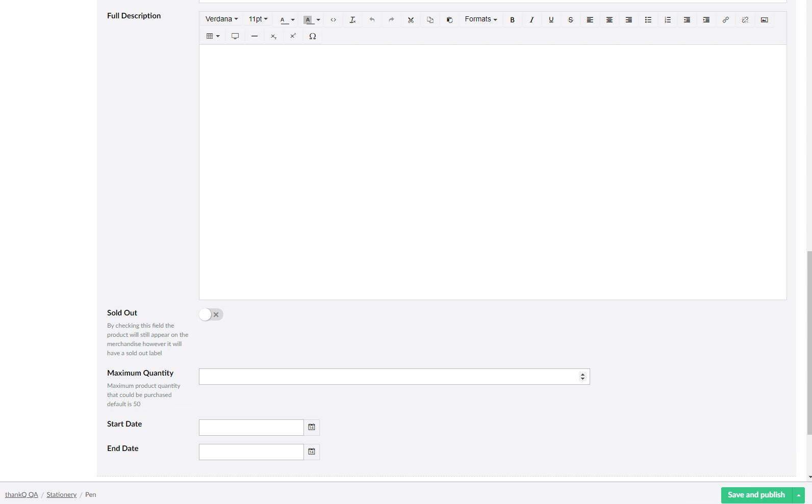This screenshot has width=812, height=504.
Task: Open the table insert menu
Action: coord(213,36)
